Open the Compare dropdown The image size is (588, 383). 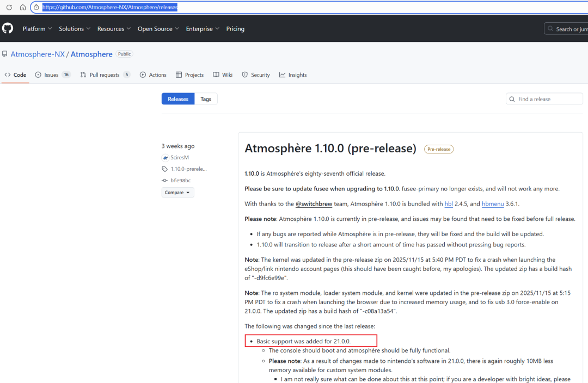click(177, 192)
